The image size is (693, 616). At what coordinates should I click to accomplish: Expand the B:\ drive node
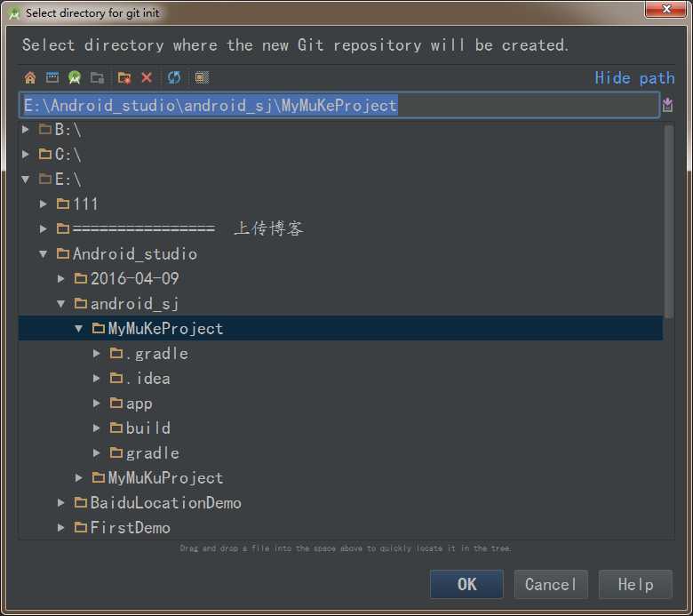pos(25,130)
